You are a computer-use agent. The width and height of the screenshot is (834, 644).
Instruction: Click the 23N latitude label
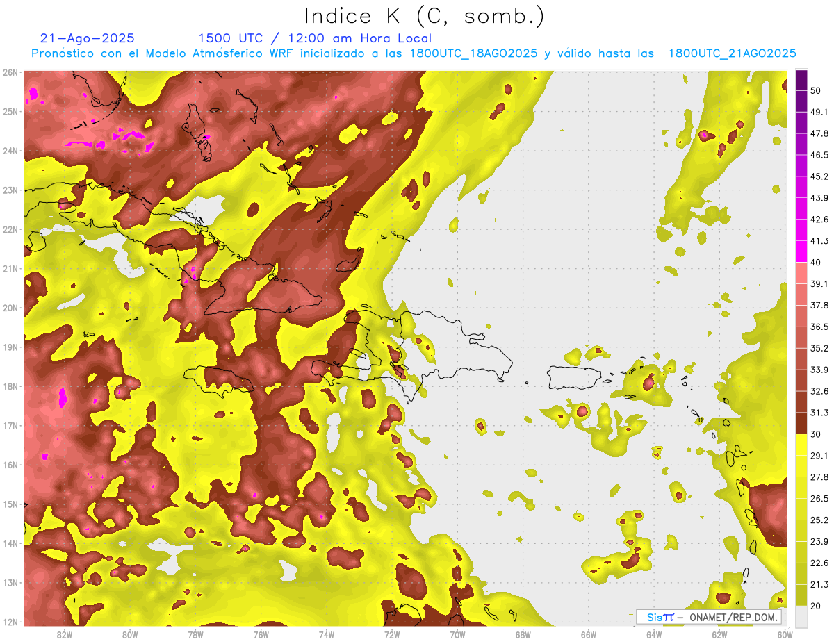tap(10, 190)
